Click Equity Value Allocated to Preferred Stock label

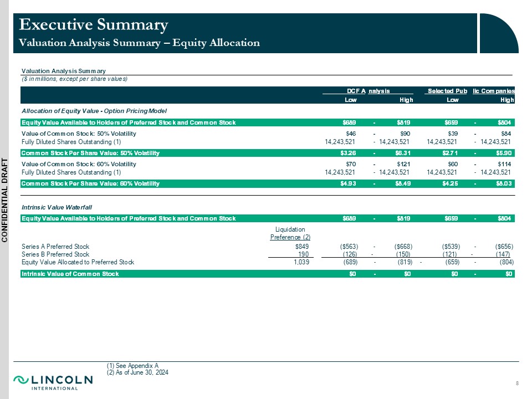[x=78, y=262]
